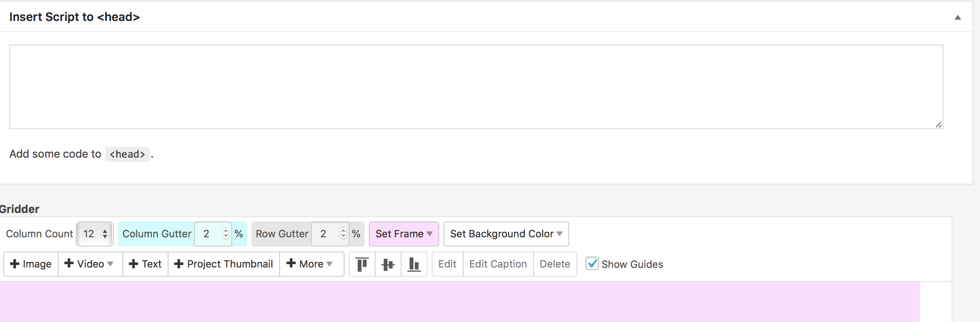The height and width of the screenshot is (322, 980).
Task: Click the Edit Caption button
Action: (498, 264)
